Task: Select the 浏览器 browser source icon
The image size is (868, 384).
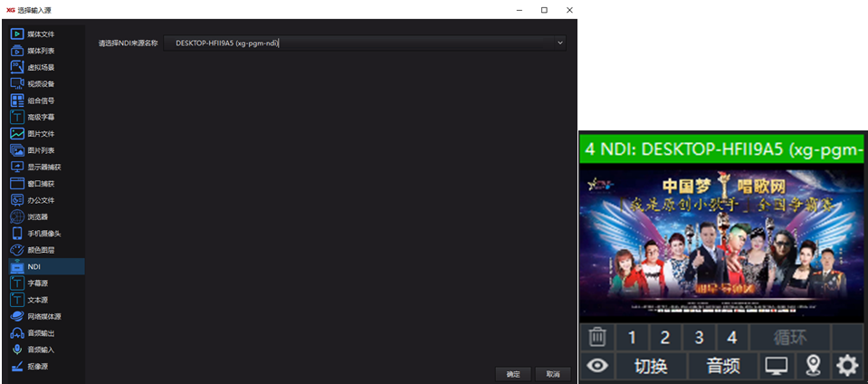Action: (17, 216)
